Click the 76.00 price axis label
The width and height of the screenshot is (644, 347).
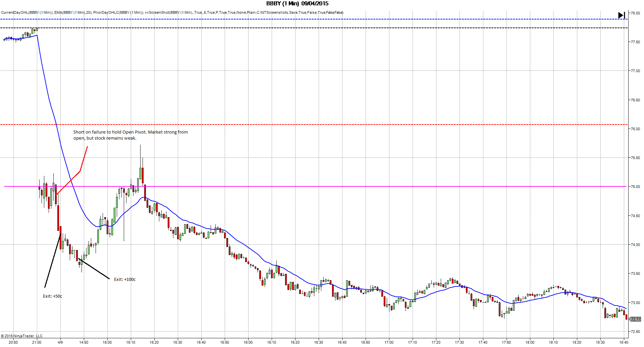[x=635, y=129]
